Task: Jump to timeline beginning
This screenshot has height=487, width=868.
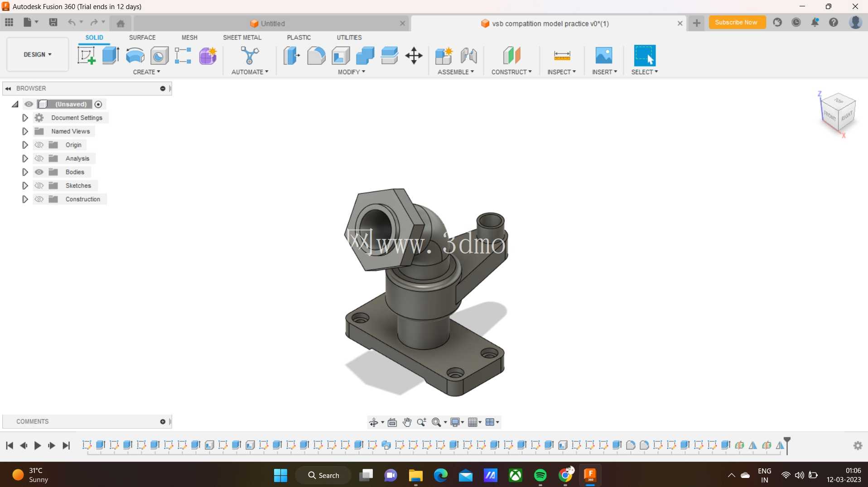Action: [x=9, y=446]
